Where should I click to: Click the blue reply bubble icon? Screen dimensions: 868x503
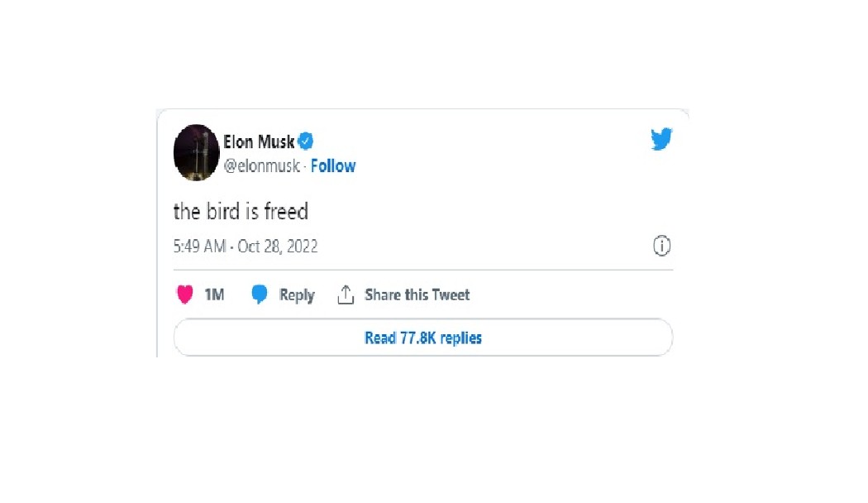260,295
